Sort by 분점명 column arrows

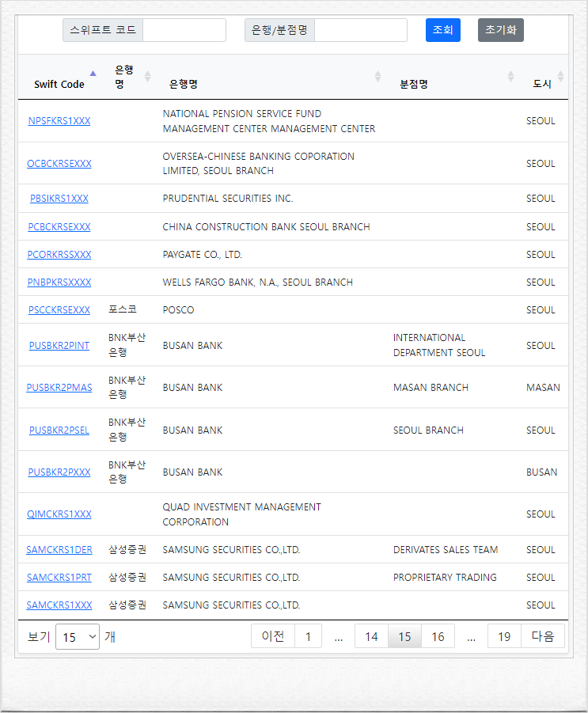(510, 77)
